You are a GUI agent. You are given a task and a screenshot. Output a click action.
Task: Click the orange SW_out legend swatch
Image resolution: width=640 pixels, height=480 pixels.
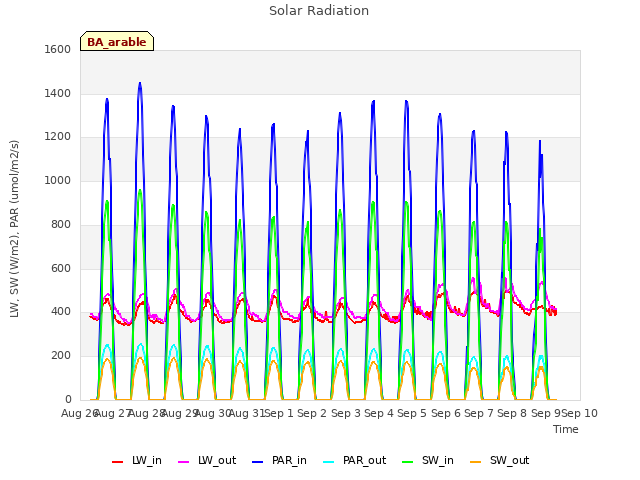coord(476,462)
